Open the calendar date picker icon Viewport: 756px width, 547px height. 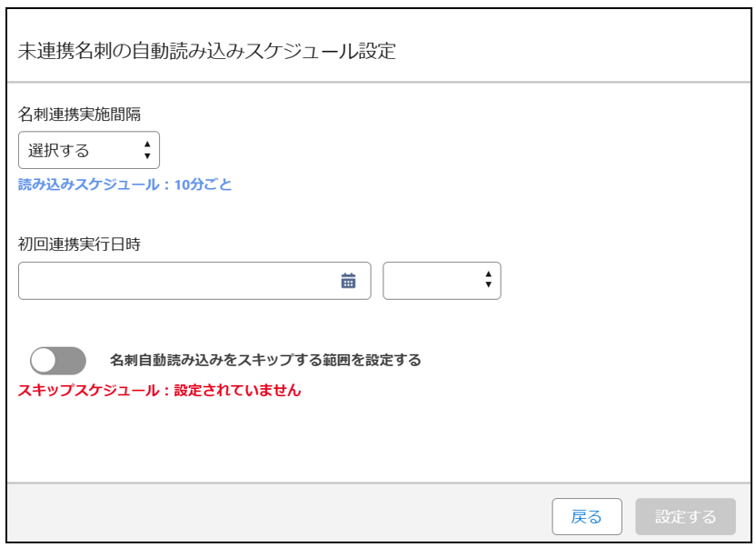[x=348, y=281]
